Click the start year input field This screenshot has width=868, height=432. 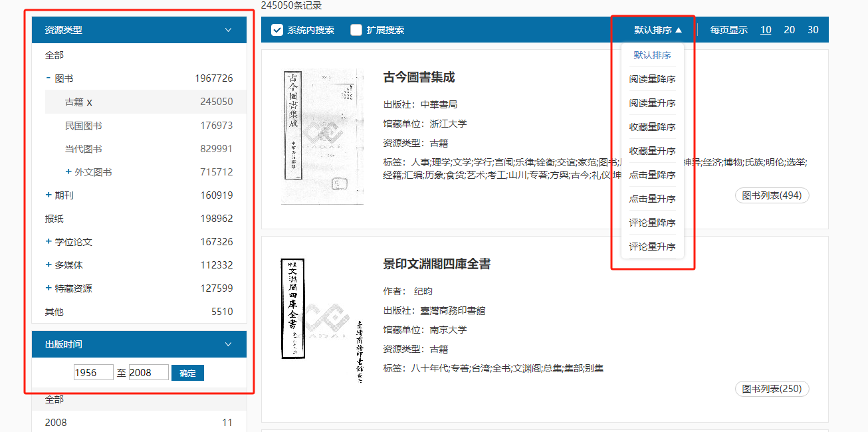(93, 373)
